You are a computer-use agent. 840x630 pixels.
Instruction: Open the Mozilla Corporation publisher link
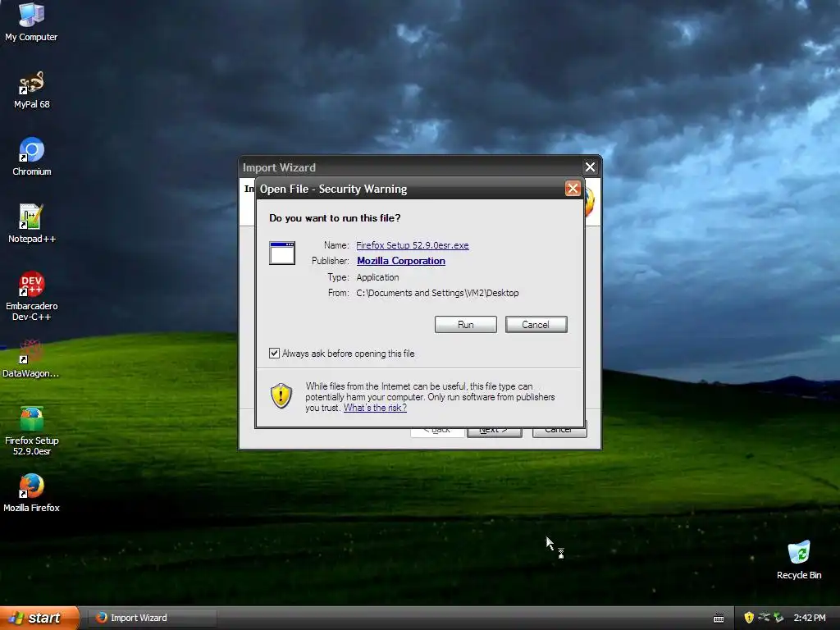click(400, 261)
